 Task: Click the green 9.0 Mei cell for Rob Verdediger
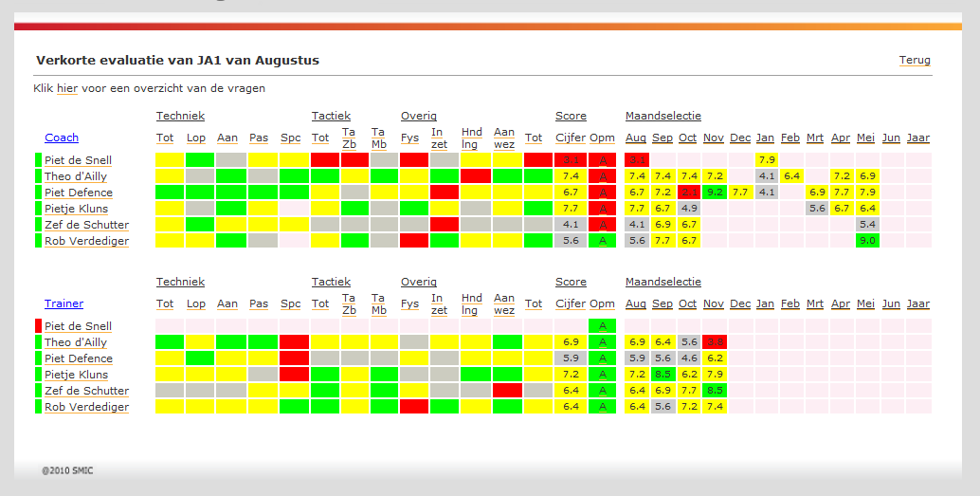click(x=866, y=241)
